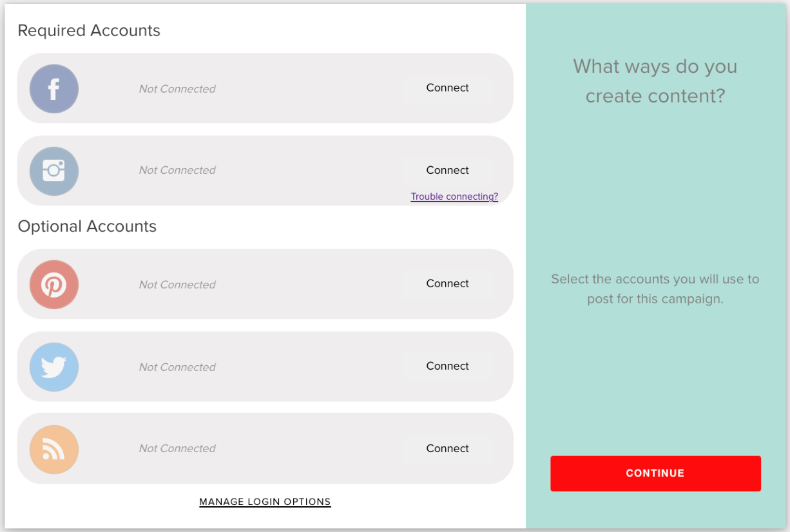Click Not Connected status for RSS
This screenshot has height=532, width=790.
pos(177,449)
